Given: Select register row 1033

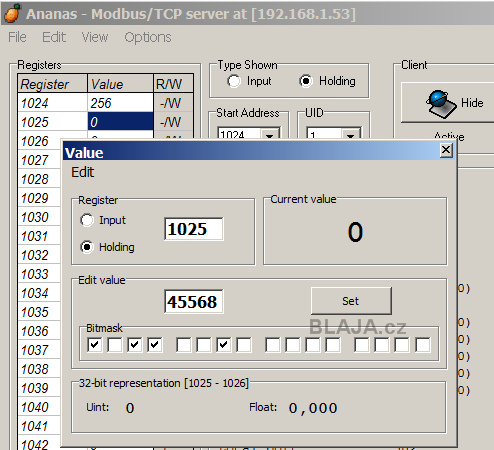Looking at the screenshot, I should click(x=40, y=274).
